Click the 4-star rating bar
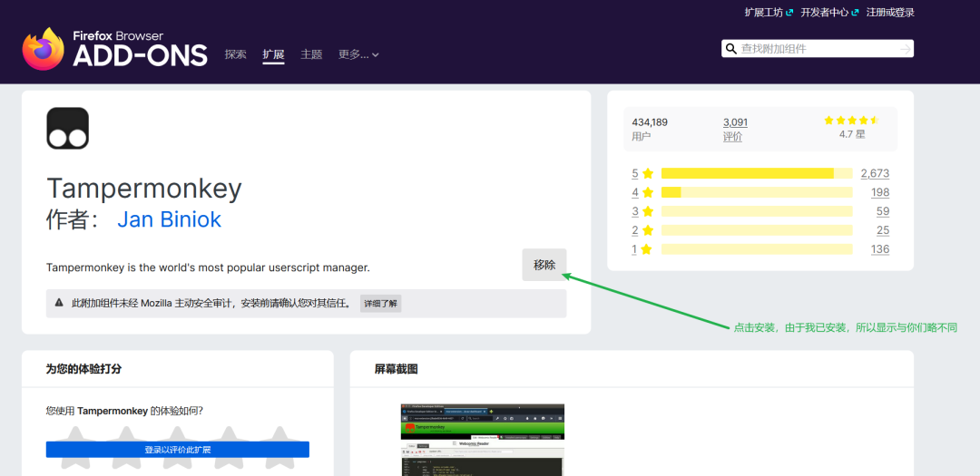980x476 pixels. coord(757,192)
